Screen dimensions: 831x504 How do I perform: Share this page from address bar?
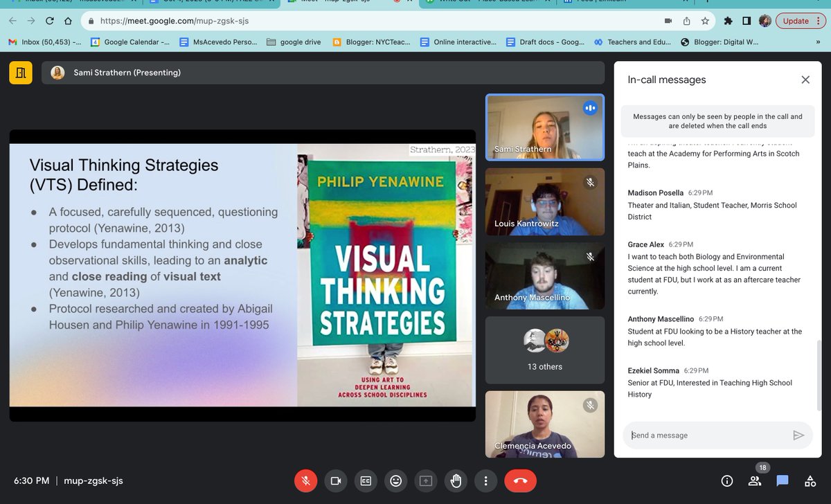coord(686,21)
